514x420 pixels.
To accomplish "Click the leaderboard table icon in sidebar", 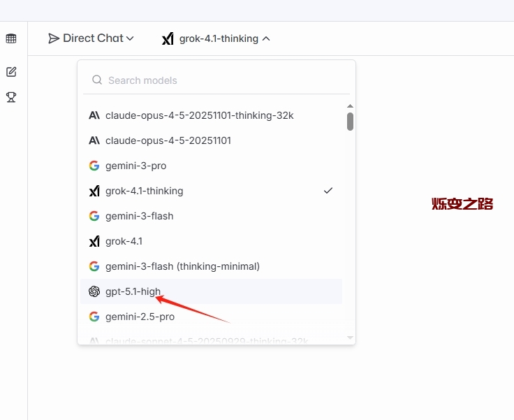I will click(x=11, y=39).
